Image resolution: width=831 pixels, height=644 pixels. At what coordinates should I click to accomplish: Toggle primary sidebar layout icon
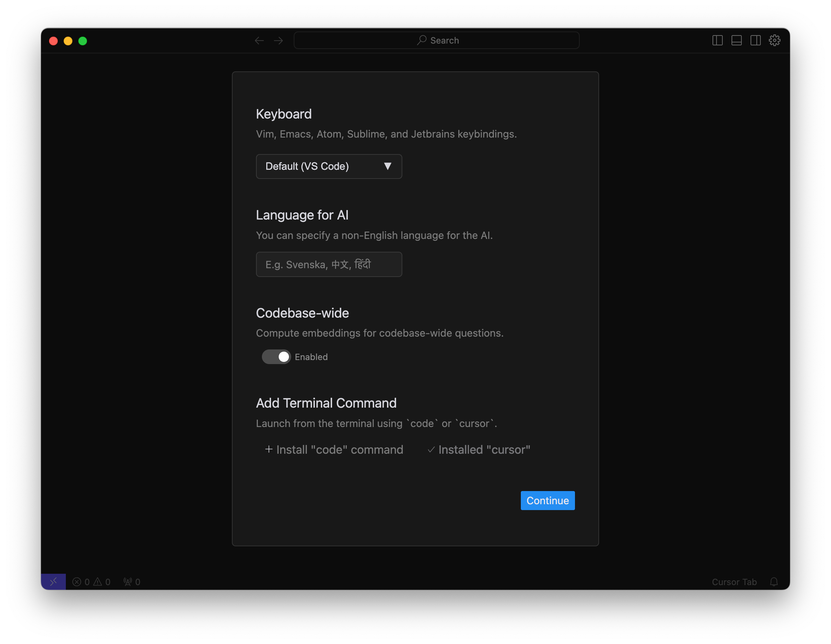(x=717, y=40)
